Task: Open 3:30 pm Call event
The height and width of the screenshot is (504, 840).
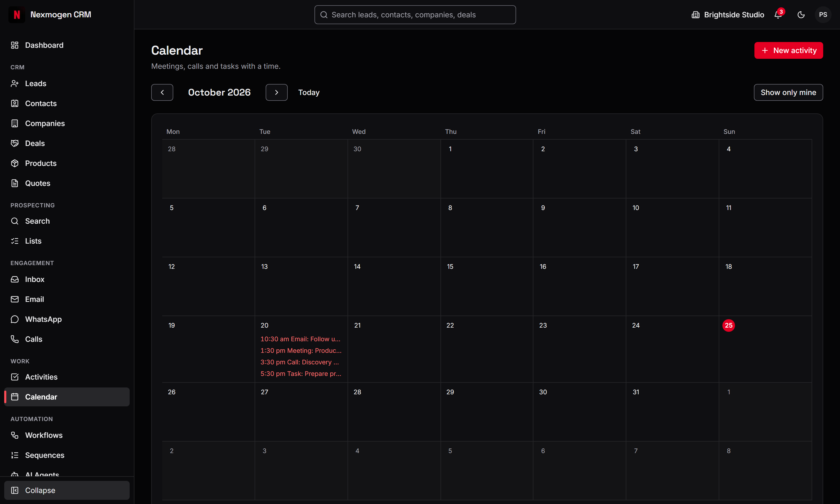Action: pos(301,362)
